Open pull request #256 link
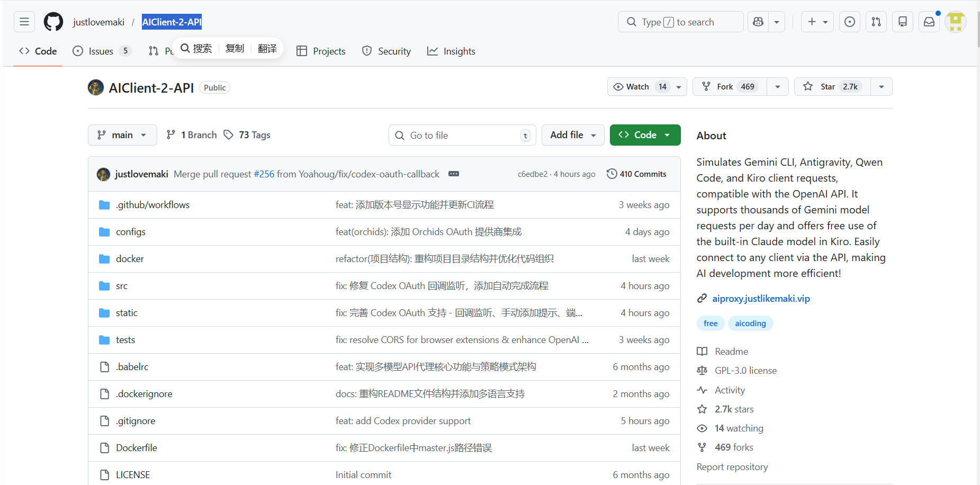The height and width of the screenshot is (485, 980). pos(264,174)
